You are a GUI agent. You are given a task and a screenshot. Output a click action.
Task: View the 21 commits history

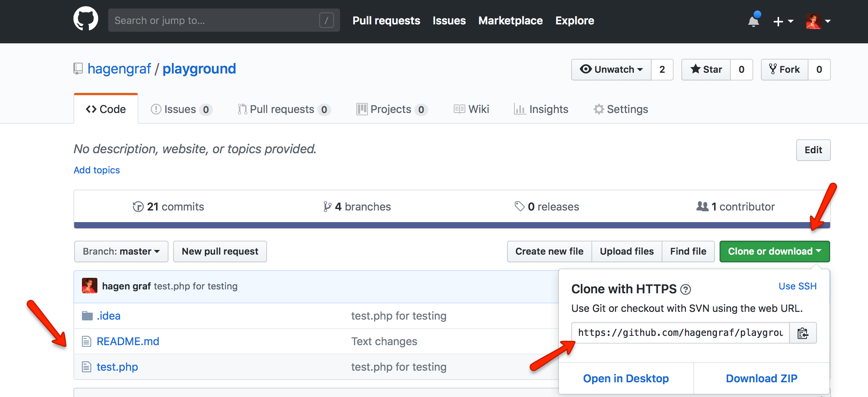(x=168, y=207)
